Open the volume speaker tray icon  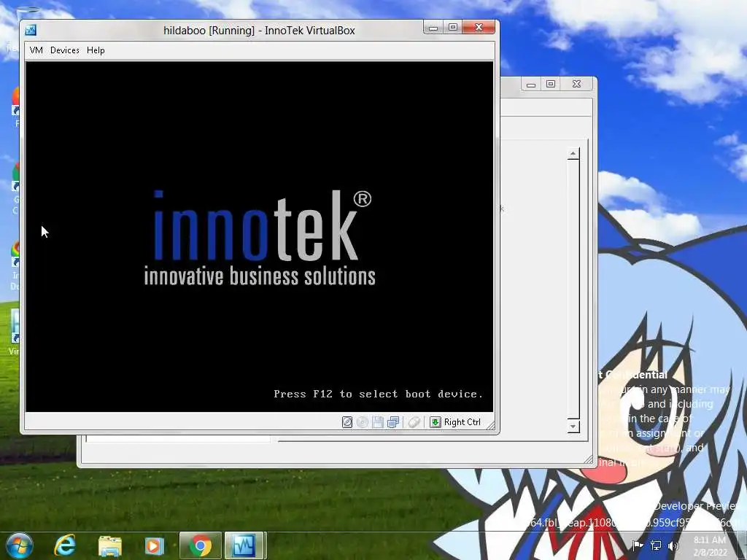pos(673,545)
